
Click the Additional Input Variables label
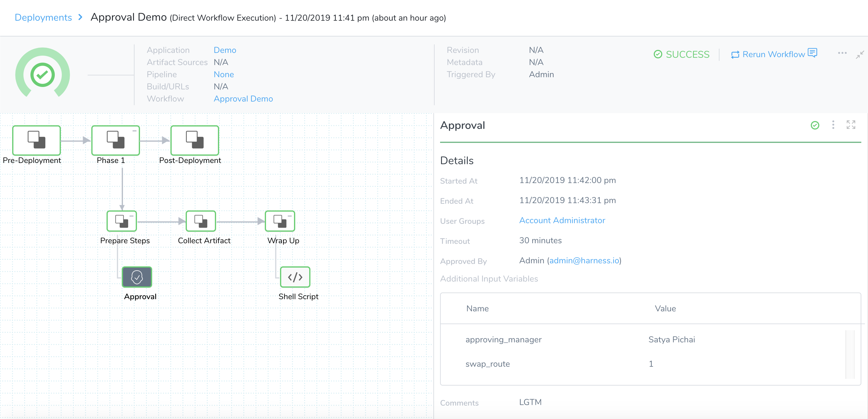point(488,279)
